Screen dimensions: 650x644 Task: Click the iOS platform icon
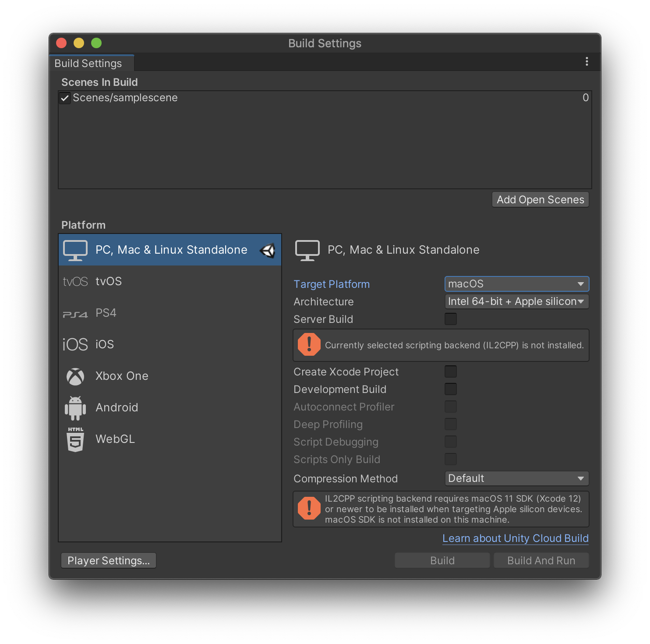pyautogui.click(x=75, y=345)
